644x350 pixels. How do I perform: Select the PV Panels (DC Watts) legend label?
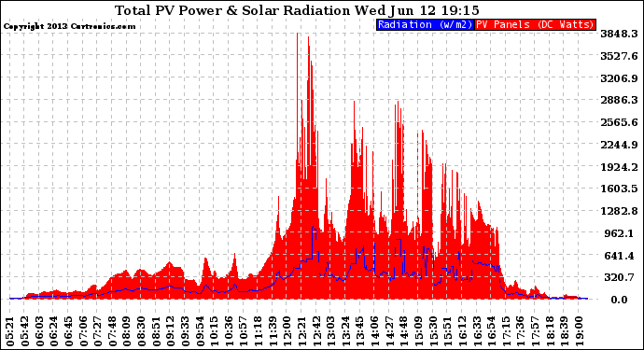[535, 24]
